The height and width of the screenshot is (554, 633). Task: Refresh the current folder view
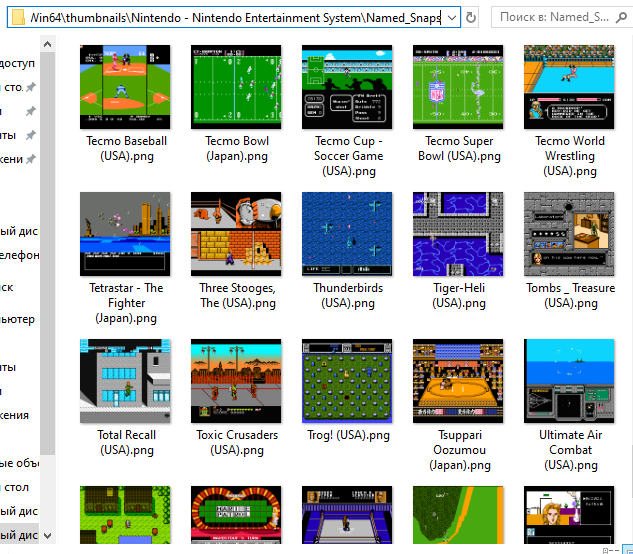click(x=471, y=17)
